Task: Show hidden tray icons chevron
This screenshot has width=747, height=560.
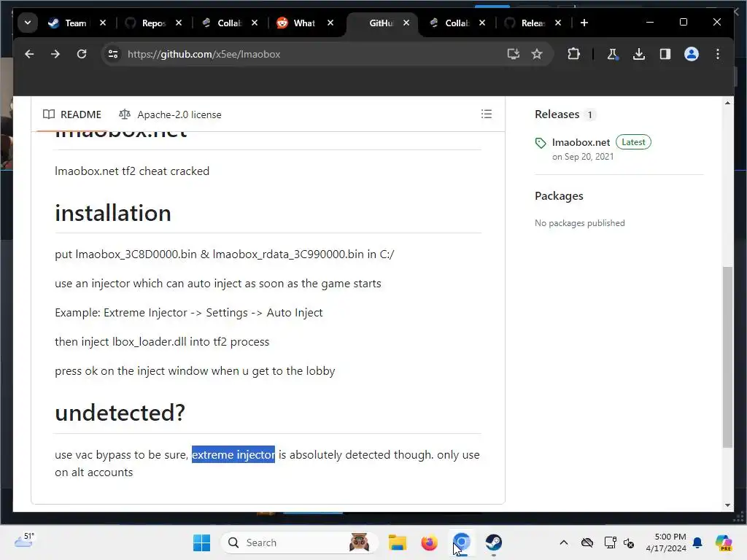Action: [x=564, y=542]
